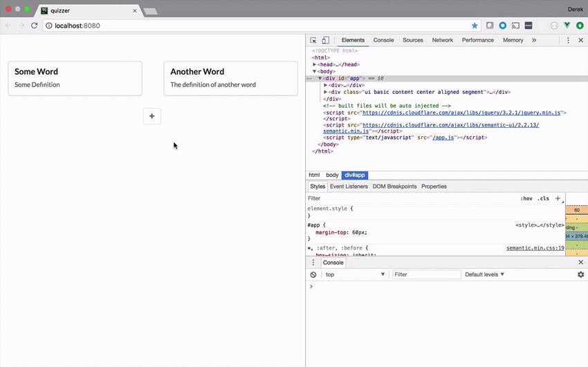Open the DevTools three-dot customize menu
Viewport: 588px width, 367px height.
click(568, 40)
